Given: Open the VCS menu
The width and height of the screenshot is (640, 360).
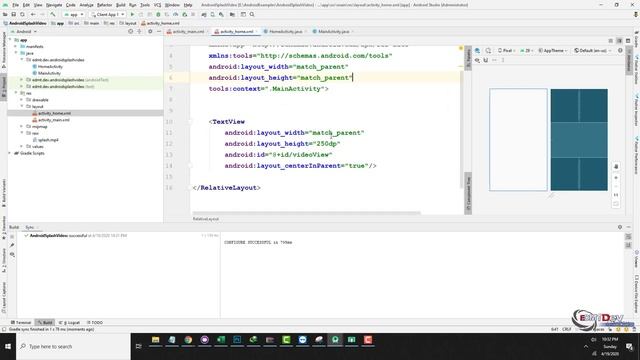Looking at the screenshot, I should pos(157,5).
